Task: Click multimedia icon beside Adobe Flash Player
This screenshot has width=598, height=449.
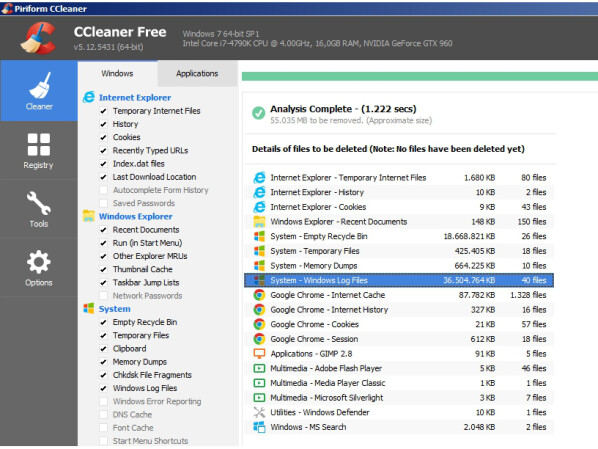Action: [x=259, y=368]
